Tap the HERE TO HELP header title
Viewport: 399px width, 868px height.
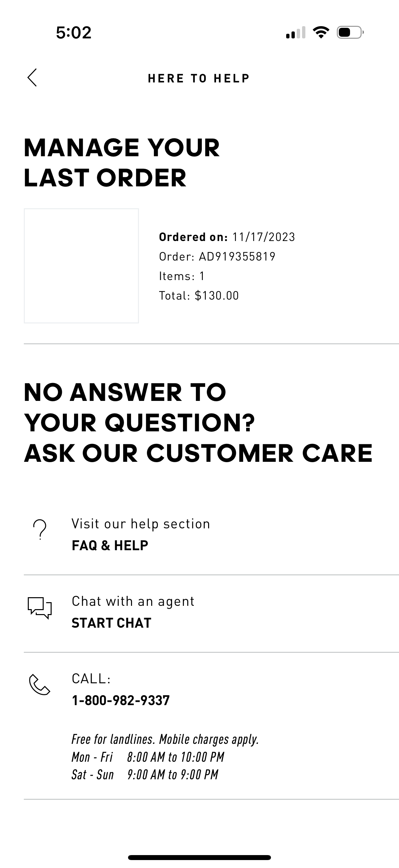click(x=199, y=78)
